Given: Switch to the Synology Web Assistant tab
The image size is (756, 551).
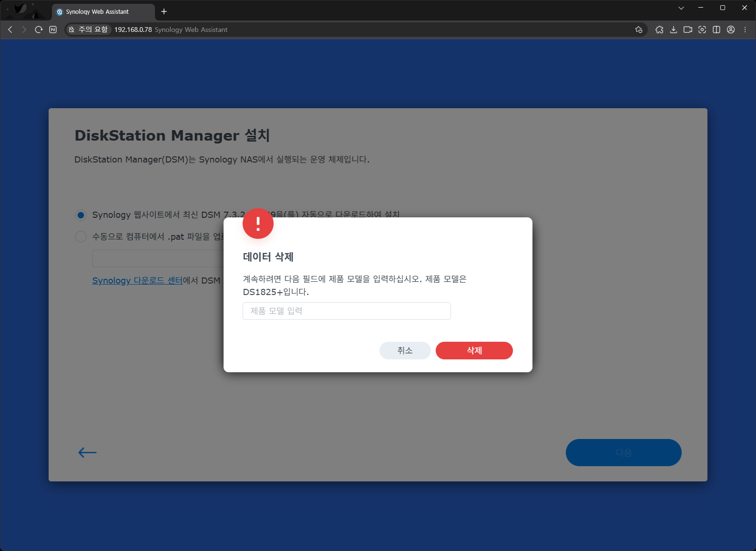Looking at the screenshot, I should tap(103, 11).
